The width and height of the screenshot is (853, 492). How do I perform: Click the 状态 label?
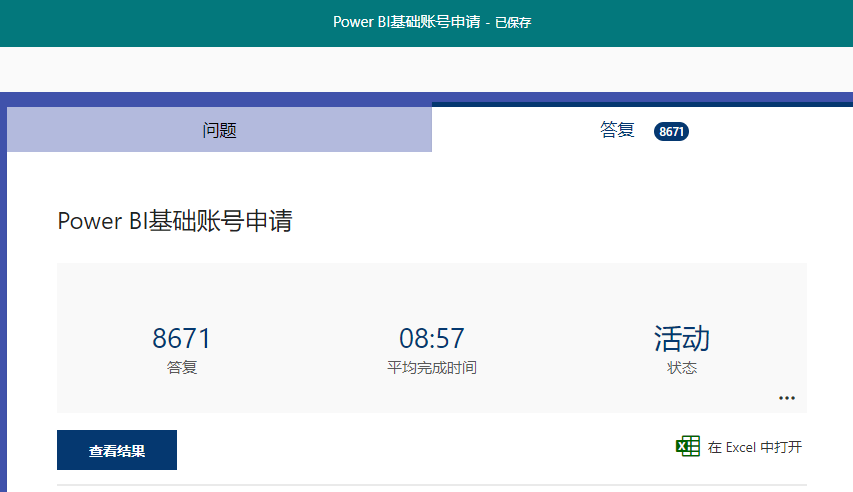pyautogui.click(x=682, y=367)
